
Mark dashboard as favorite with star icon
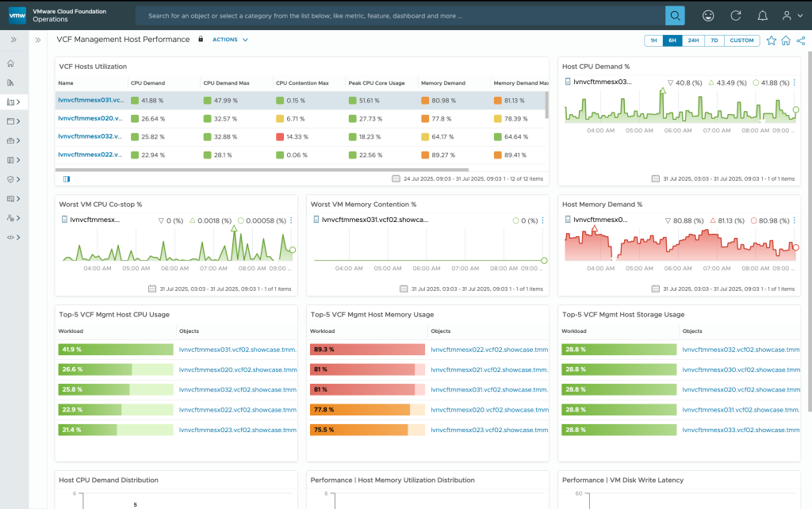[771, 40]
